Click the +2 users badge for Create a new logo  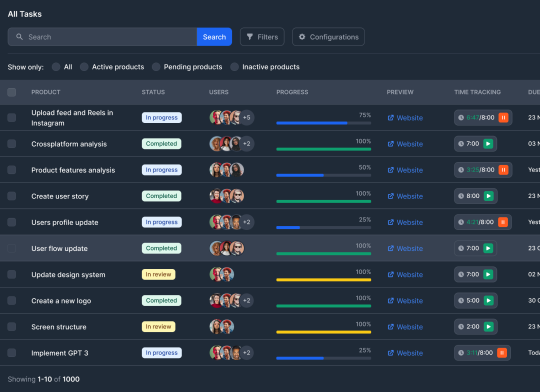coord(247,301)
